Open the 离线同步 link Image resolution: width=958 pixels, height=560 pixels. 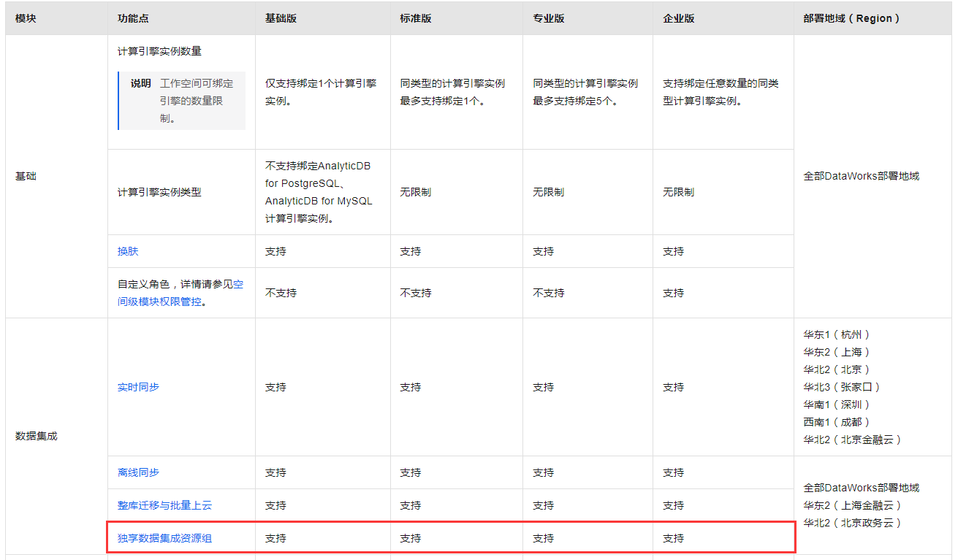[x=138, y=472]
